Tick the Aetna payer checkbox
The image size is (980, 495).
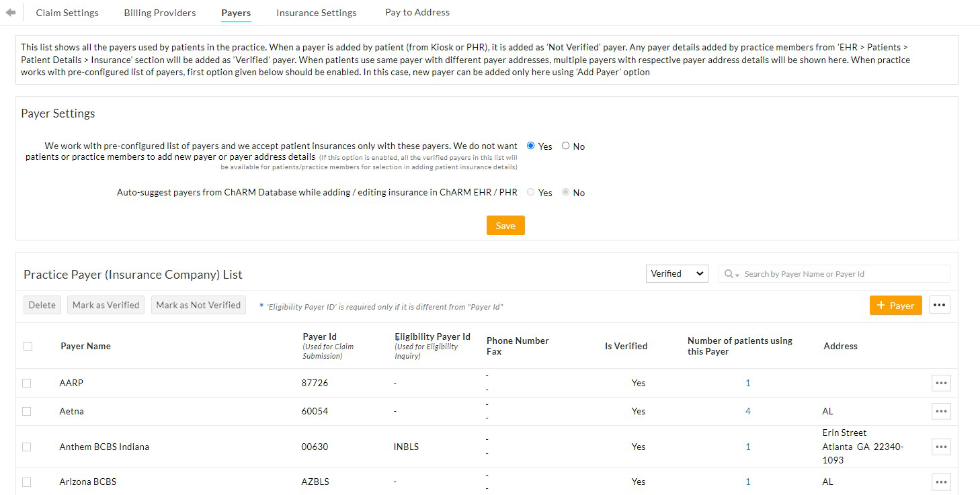pyautogui.click(x=27, y=411)
